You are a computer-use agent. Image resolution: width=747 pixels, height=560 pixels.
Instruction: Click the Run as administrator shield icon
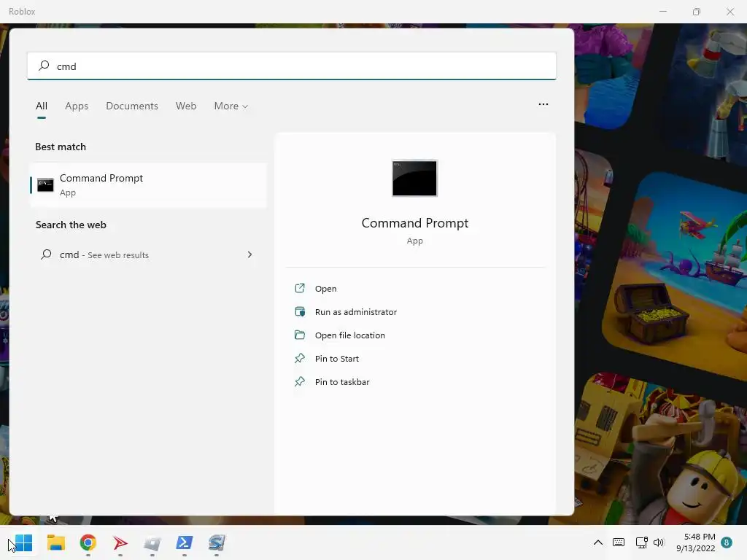[x=300, y=311]
